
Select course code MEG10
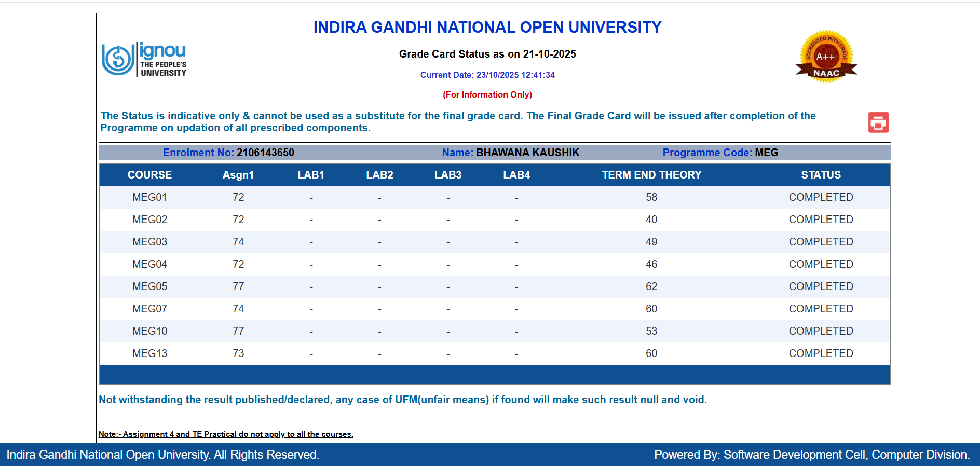[x=149, y=331]
